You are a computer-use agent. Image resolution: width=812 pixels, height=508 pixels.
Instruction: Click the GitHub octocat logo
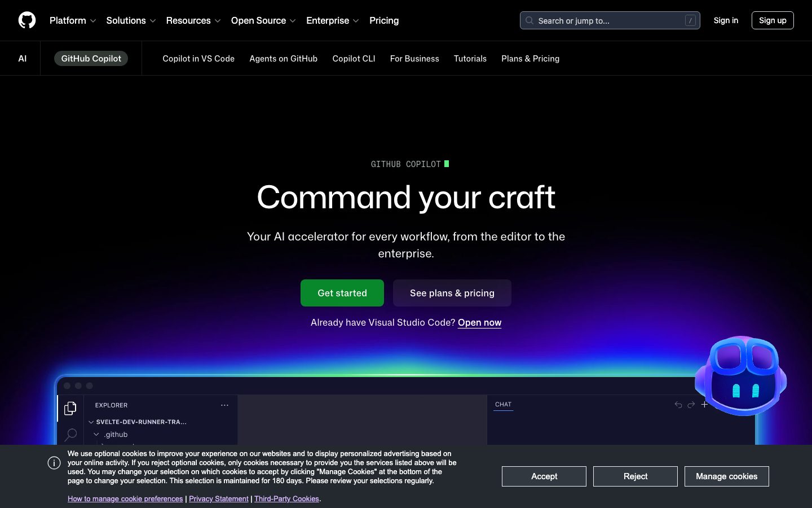point(27,20)
